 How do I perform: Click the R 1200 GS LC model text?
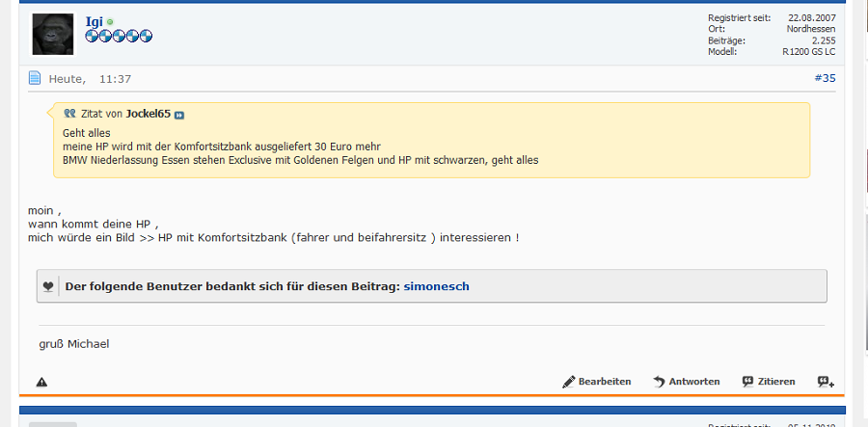click(808, 52)
